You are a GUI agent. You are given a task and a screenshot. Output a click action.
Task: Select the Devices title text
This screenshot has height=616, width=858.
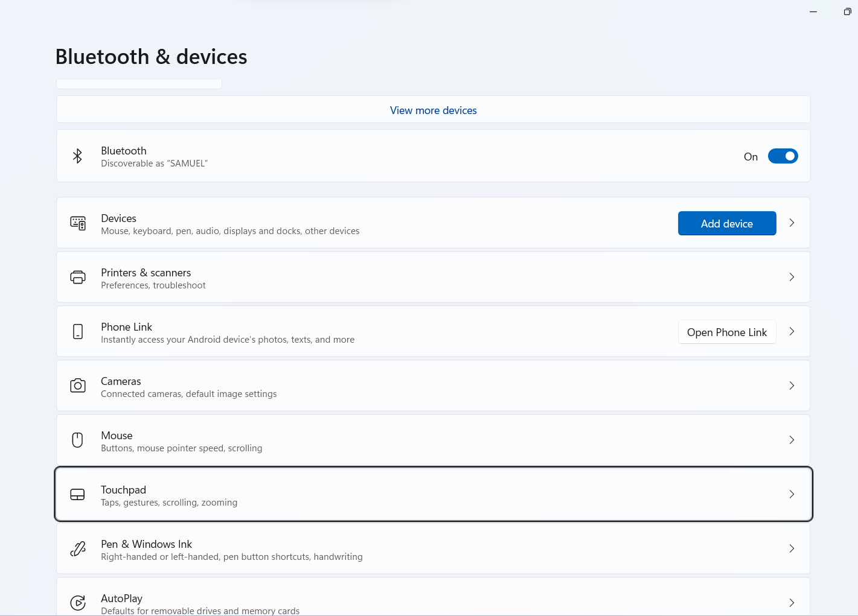(x=118, y=218)
